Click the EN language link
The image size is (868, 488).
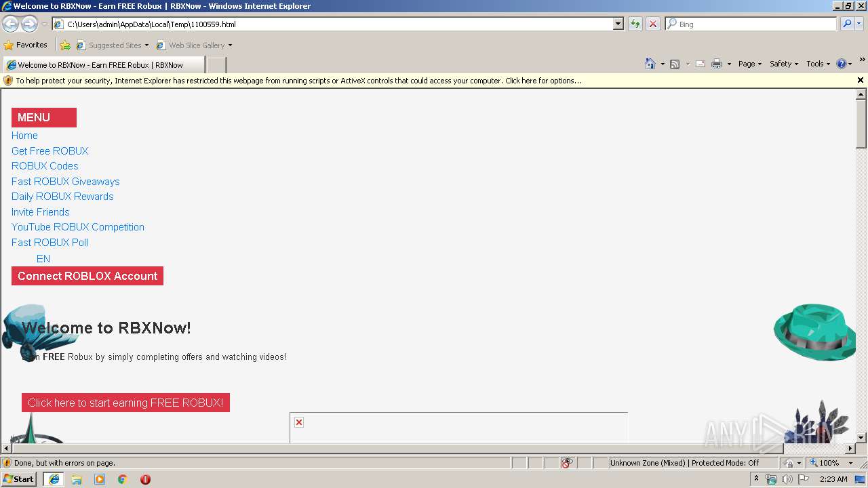click(x=43, y=259)
